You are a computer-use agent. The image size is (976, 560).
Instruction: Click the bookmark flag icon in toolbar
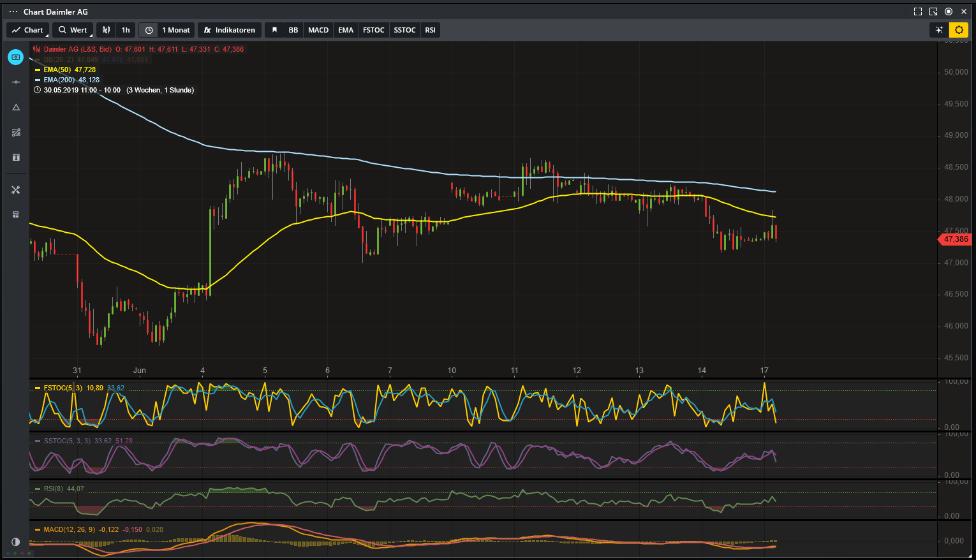tap(274, 30)
